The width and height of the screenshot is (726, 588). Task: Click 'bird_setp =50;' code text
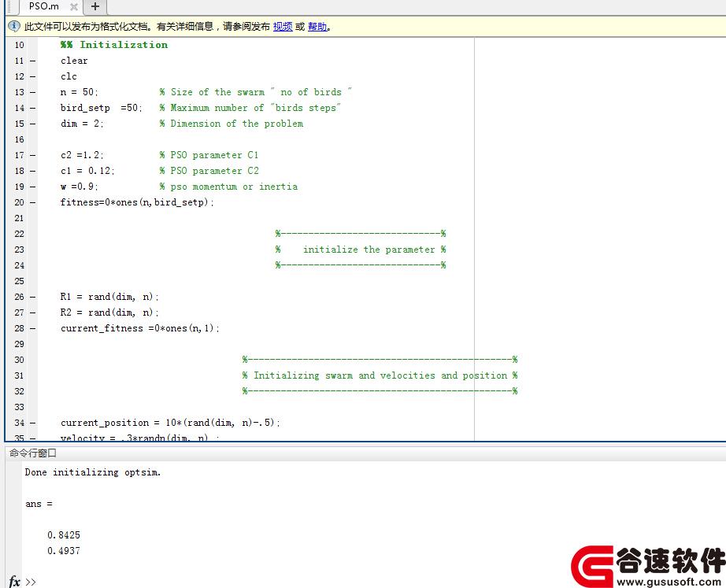point(101,108)
